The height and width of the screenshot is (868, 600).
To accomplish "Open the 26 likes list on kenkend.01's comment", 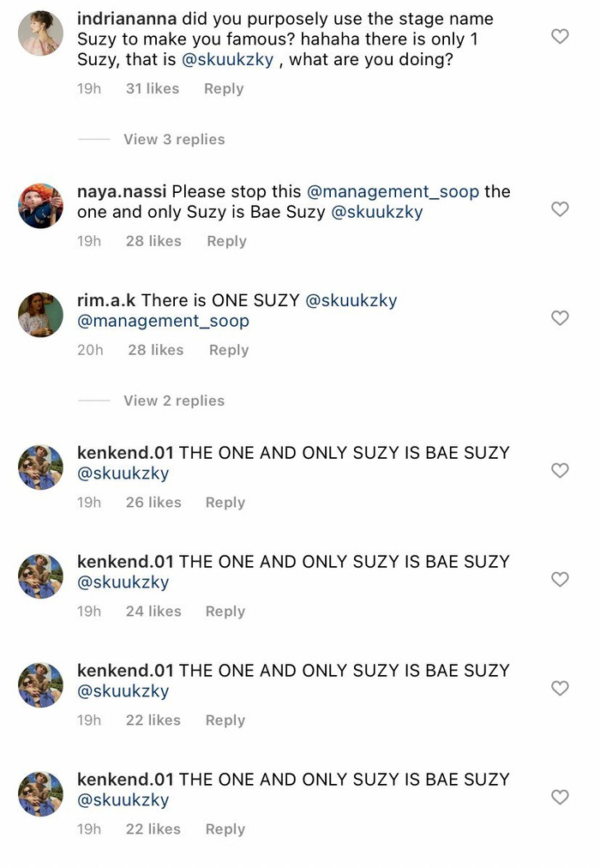I will coord(153,503).
